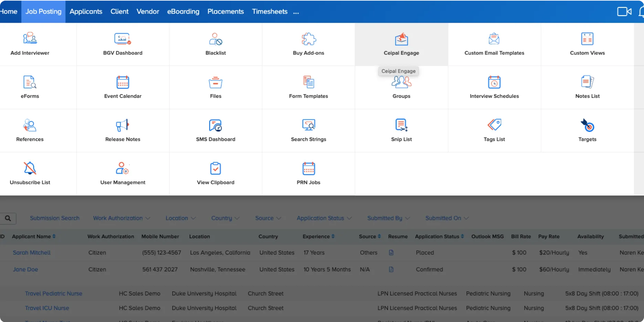644x322 pixels.
Task: Open Jane Doe's resume icon
Action: click(391, 269)
